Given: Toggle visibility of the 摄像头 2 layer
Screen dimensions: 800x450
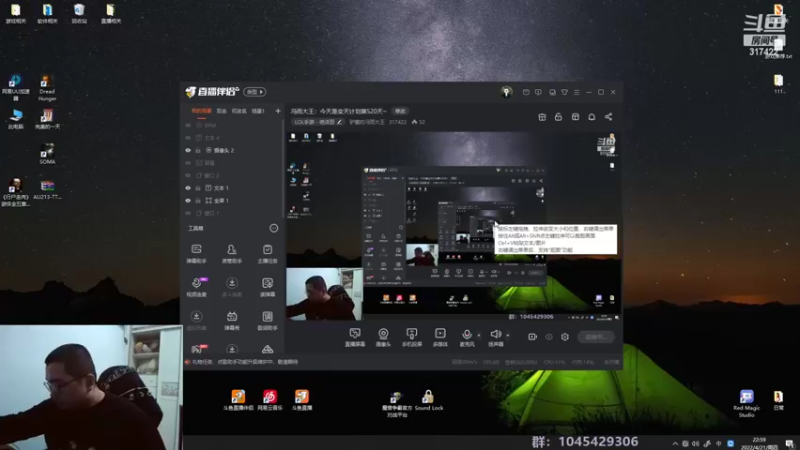Looking at the screenshot, I should (188, 151).
